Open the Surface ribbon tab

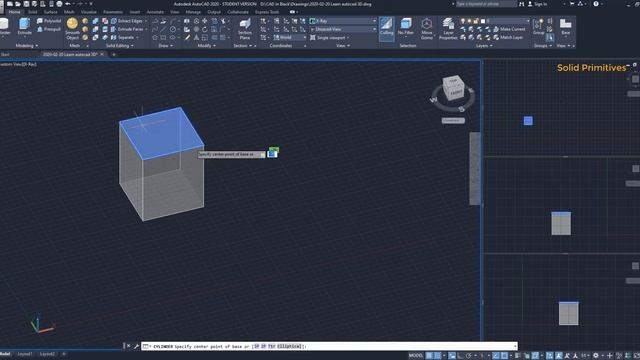tap(51, 12)
